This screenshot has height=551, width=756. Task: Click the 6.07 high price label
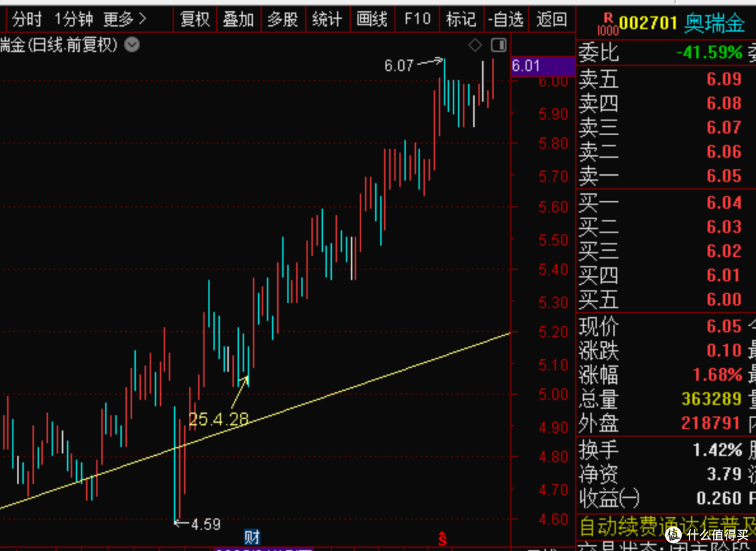[399, 65]
